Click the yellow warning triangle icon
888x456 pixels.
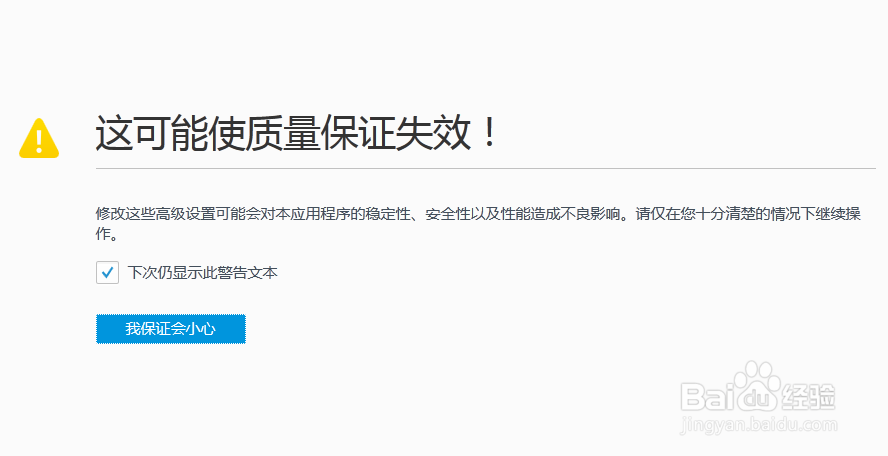click(39, 138)
